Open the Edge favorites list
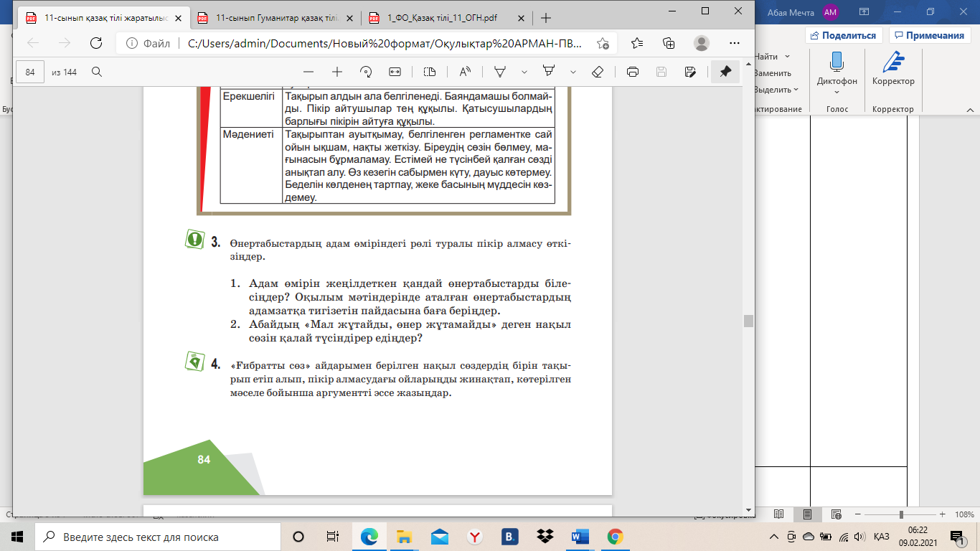 click(x=638, y=43)
